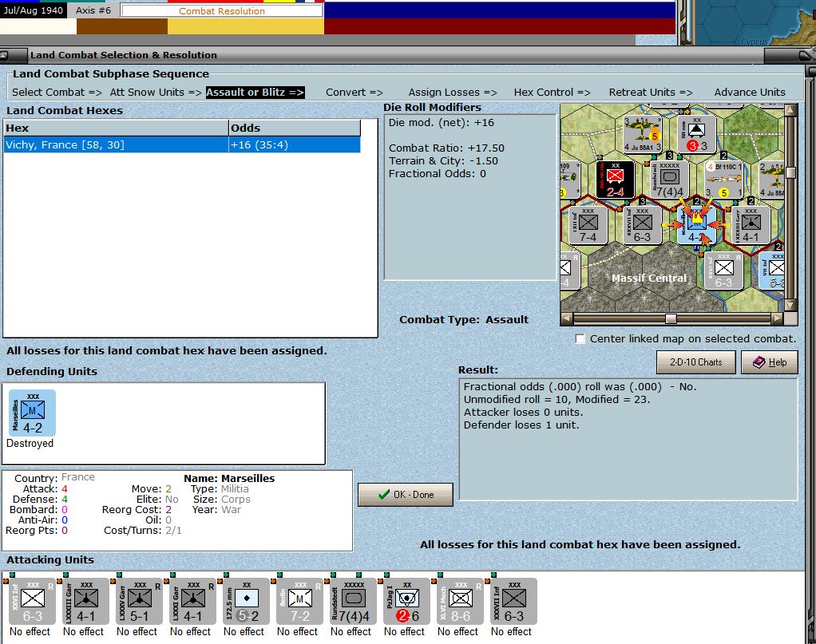The image size is (816, 644).
Task: Click the mini map vertical scrollbar thumb
Action: 790,172
